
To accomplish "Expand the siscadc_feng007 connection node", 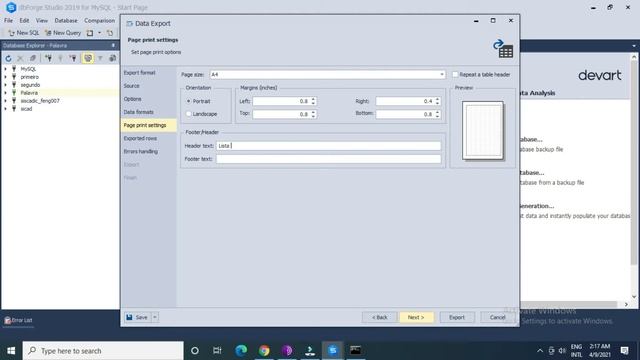I will coord(6,101).
